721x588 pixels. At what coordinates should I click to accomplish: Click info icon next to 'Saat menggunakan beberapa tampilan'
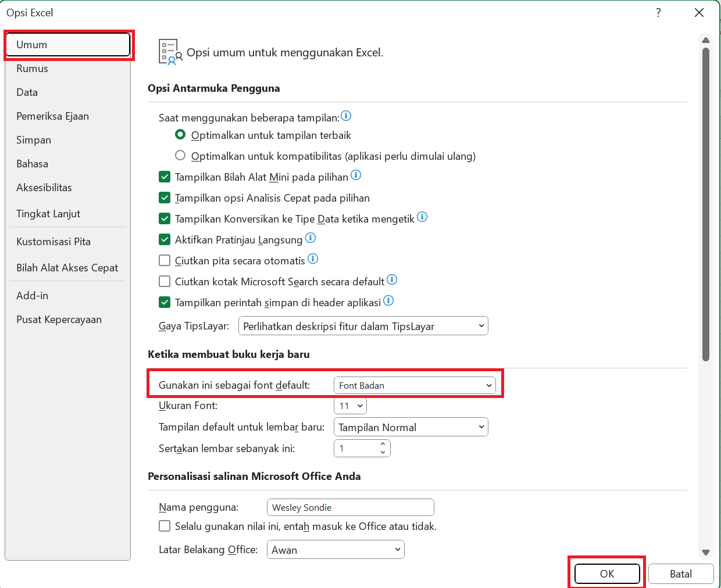click(346, 116)
